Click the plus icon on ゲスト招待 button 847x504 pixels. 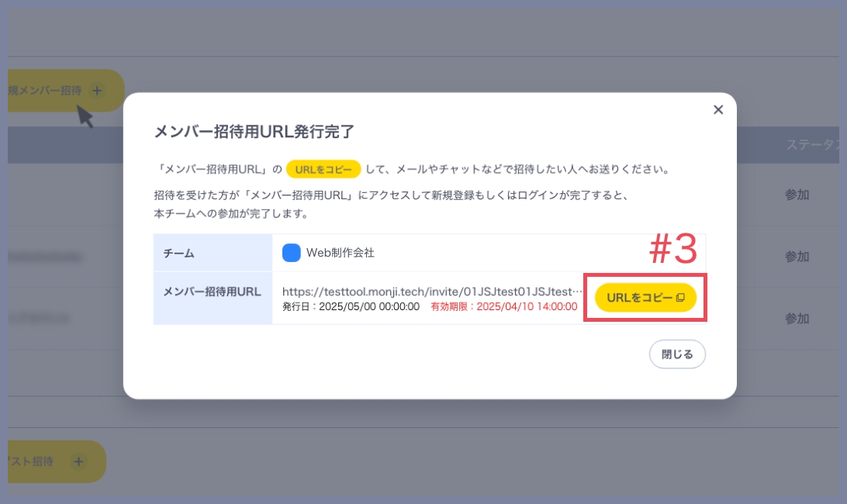[x=78, y=461]
